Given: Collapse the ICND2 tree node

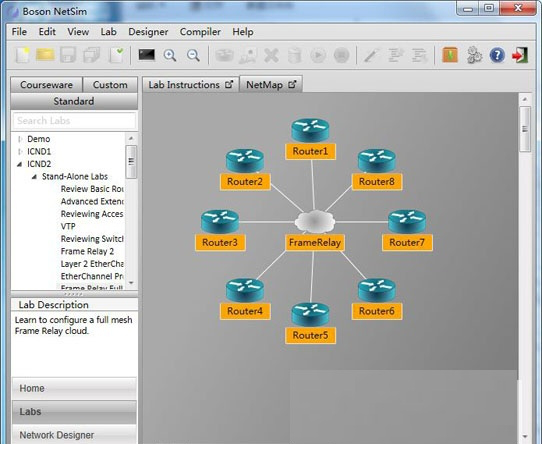Looking at the screenshot, I should click(20, 164).
